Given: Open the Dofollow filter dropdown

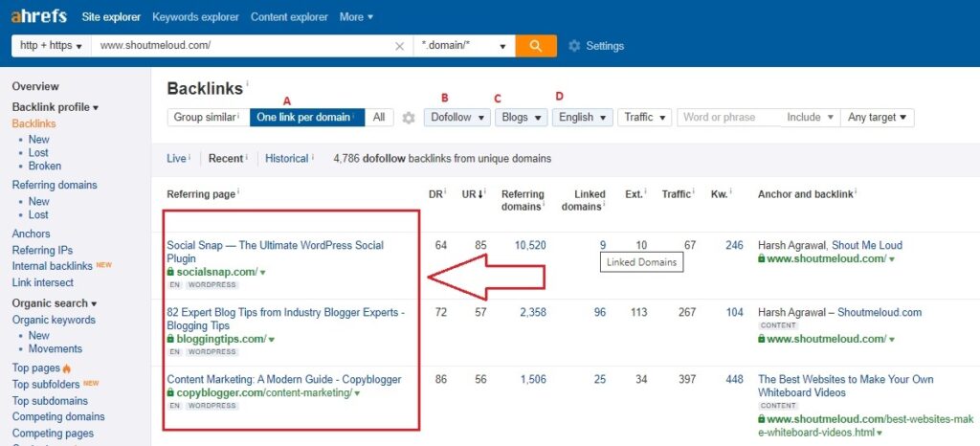Looking at the screenshot, I should (x=457, y=118).
